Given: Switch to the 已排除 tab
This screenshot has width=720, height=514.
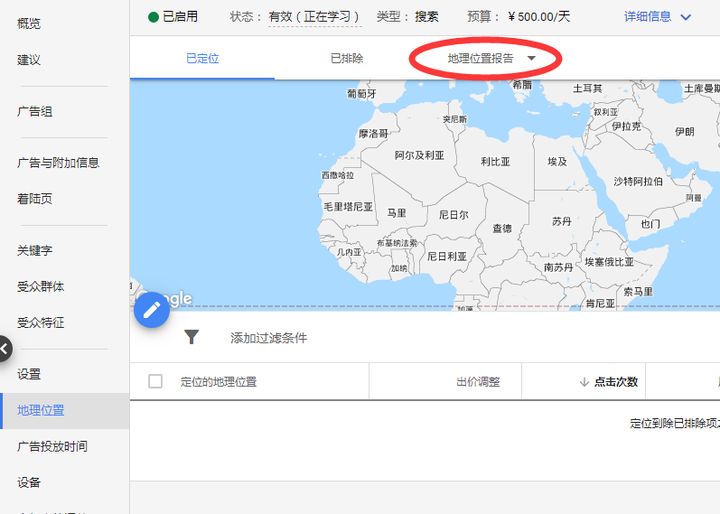Looking at the screenshot, I should point(347,58).
